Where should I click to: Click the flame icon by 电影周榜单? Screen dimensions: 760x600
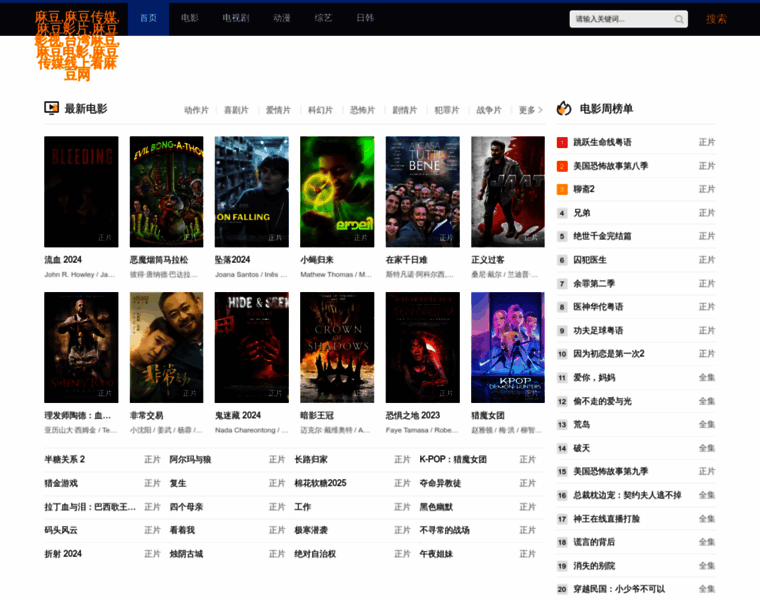(564, 108)
